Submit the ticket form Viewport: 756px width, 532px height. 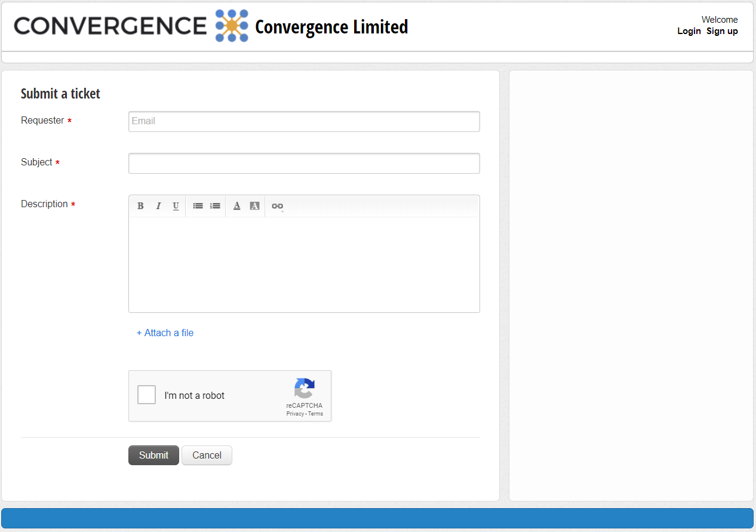click(x=153, y=455)
